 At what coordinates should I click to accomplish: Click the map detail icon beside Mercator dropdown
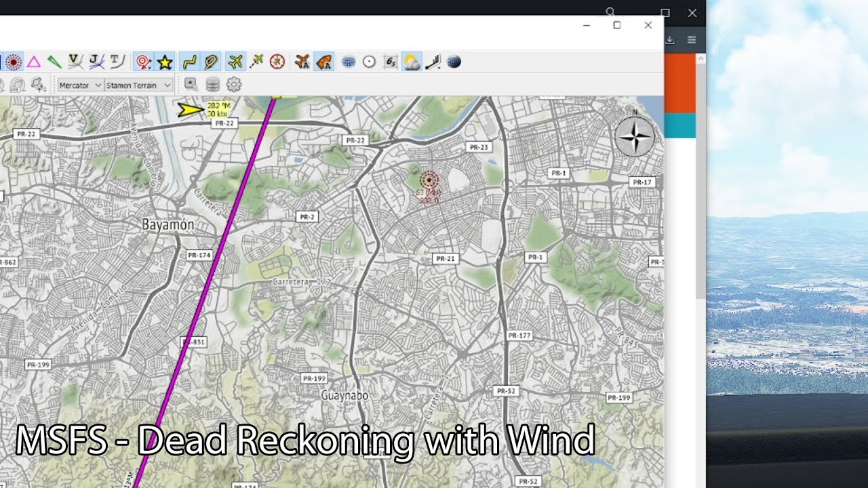pyautogui.click(x=39, y=85)
